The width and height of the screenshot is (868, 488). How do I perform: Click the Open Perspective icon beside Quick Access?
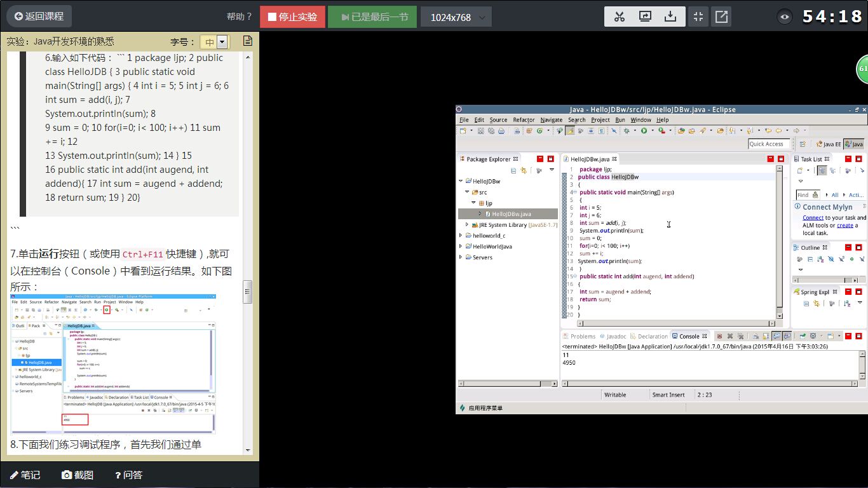click(803, 144)
